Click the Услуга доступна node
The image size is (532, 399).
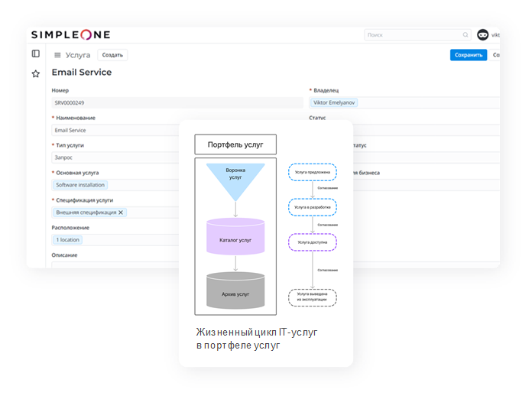pyautogui.click(x=313, y=242)
